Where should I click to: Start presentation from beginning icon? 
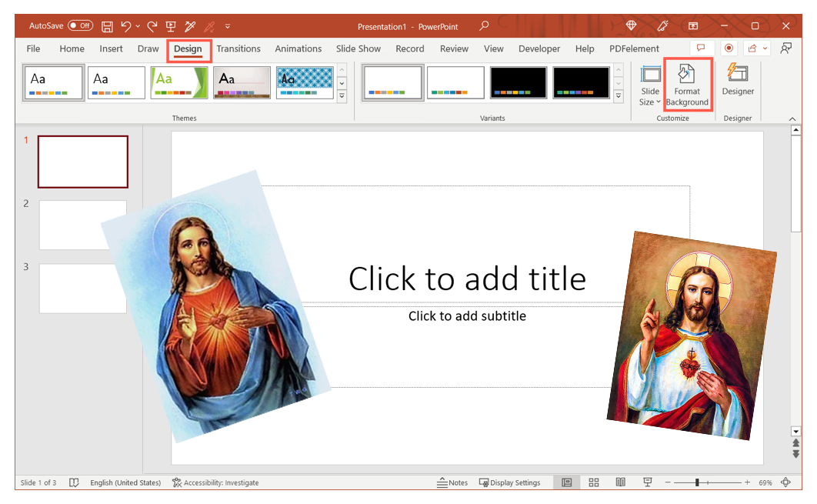point(170,26)
